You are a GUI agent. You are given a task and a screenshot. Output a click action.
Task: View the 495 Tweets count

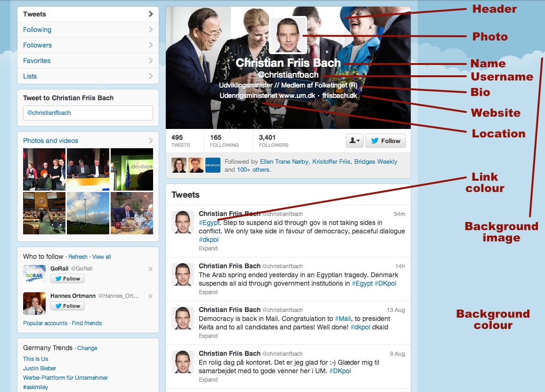coord(181,141)
